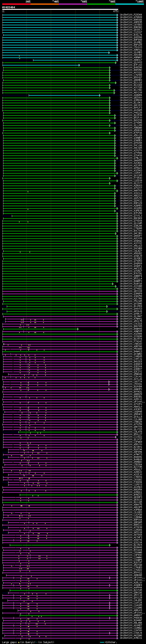Open hit UniRef100_Q8DHB3
146x644 pixels.
point(131,80)
